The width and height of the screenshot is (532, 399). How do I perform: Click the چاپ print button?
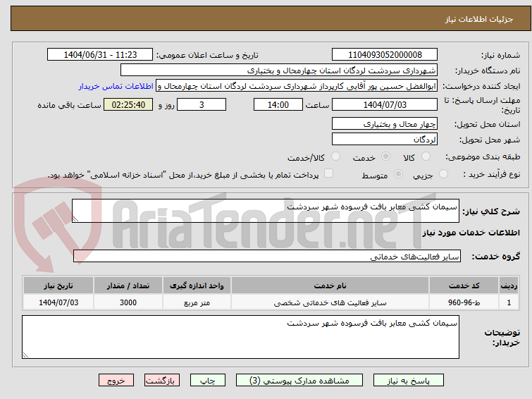[x=208, y=381]
